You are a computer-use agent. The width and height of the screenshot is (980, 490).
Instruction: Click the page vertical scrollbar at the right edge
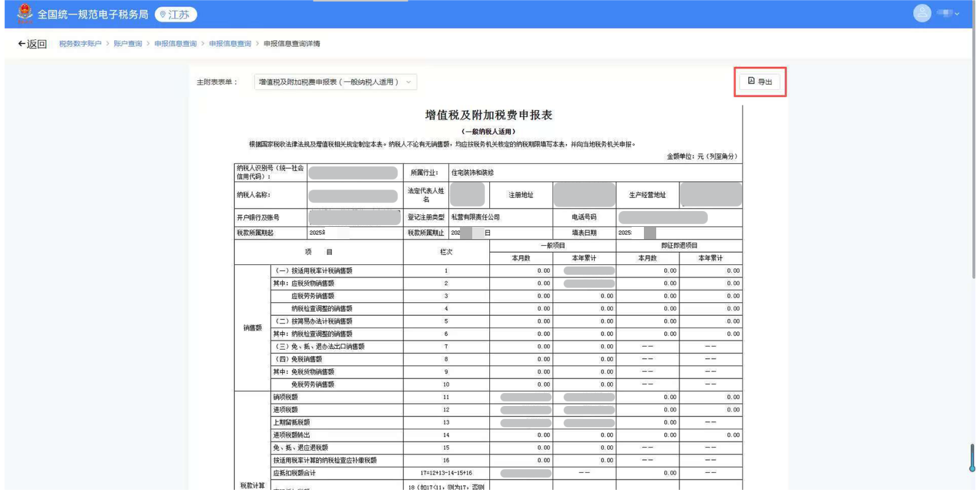[973, 153]
